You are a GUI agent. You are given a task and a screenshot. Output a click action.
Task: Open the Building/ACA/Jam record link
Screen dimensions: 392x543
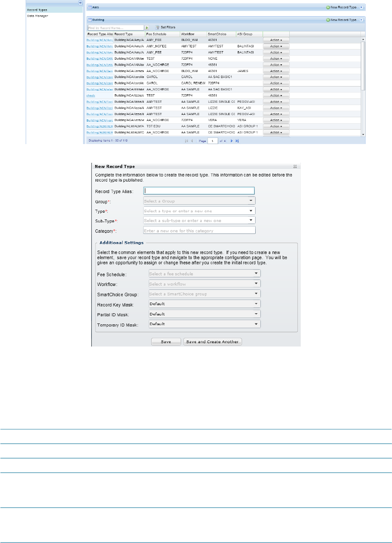(100, 71)
